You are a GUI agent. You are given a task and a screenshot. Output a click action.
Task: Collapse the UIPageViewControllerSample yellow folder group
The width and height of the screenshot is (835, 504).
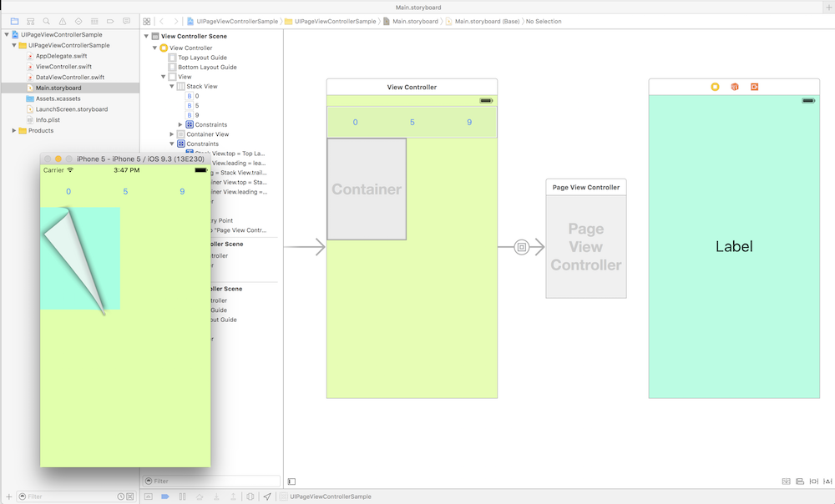coord(14,45)
